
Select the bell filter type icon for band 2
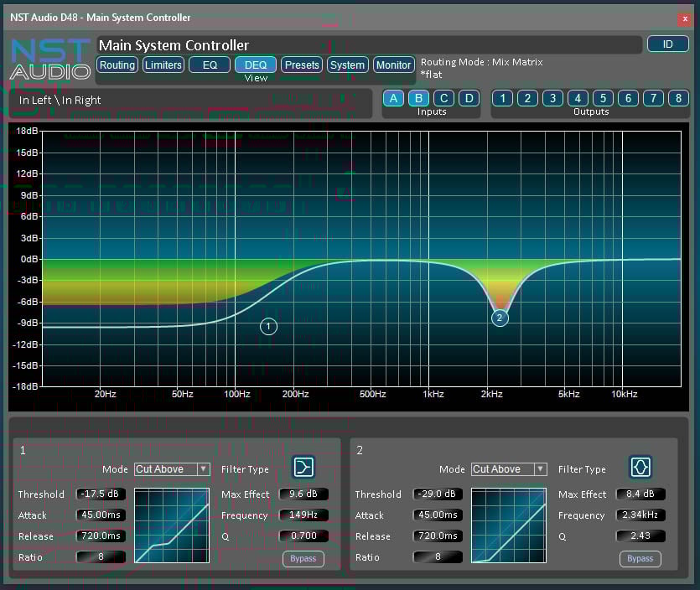(x=640, y=468)
